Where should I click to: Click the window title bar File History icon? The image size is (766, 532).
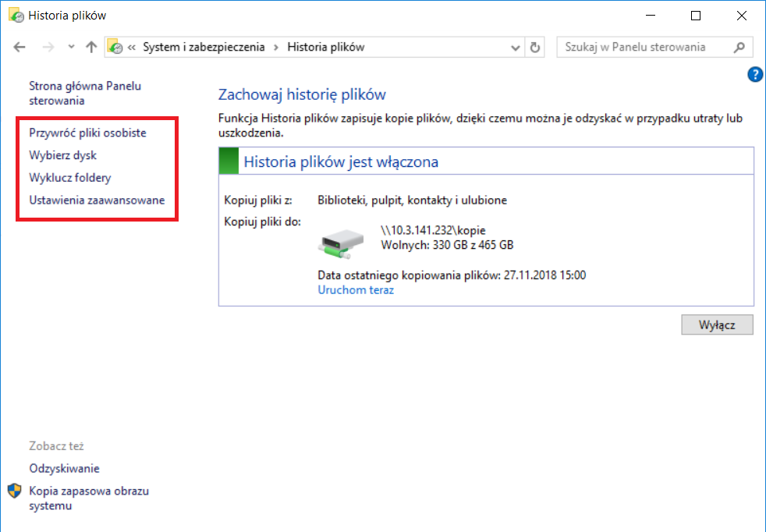click(x=16, y=15)
